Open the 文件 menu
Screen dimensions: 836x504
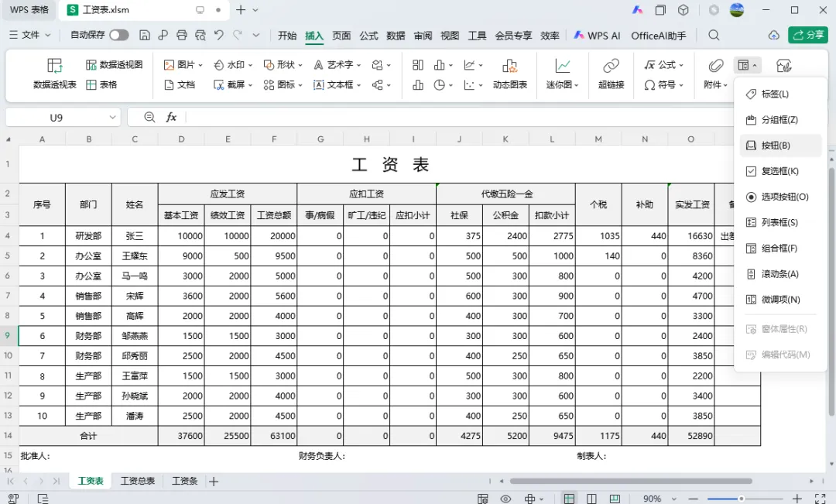click(x=30, y=35)
